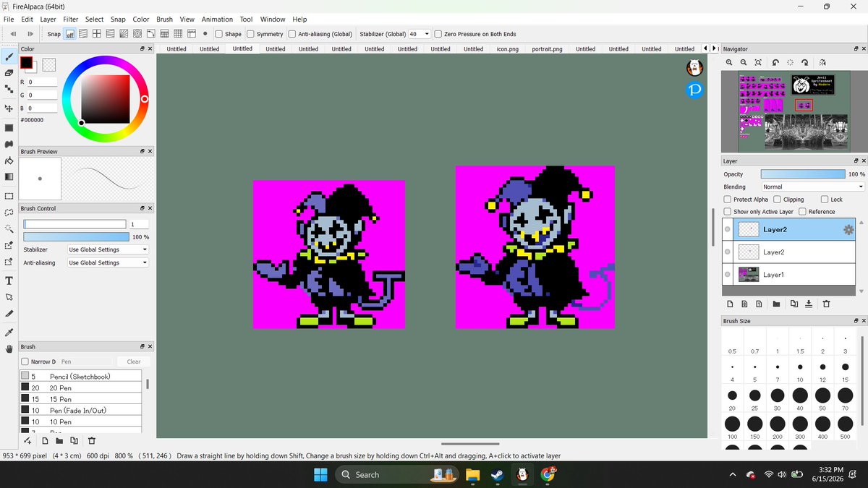Toggle Anti-aliasing (Global) checkbox
This screenshot has width=868, height=488.
pos(292,34)
